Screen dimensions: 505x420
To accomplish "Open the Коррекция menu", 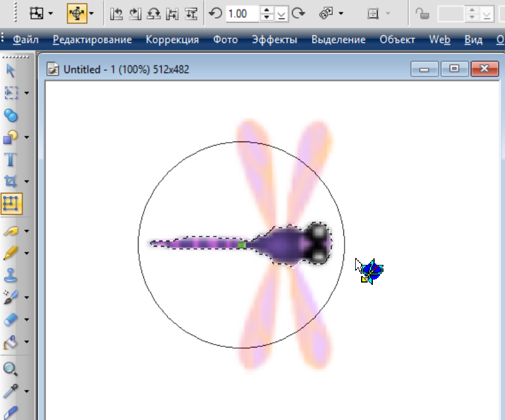I will 172,40.
